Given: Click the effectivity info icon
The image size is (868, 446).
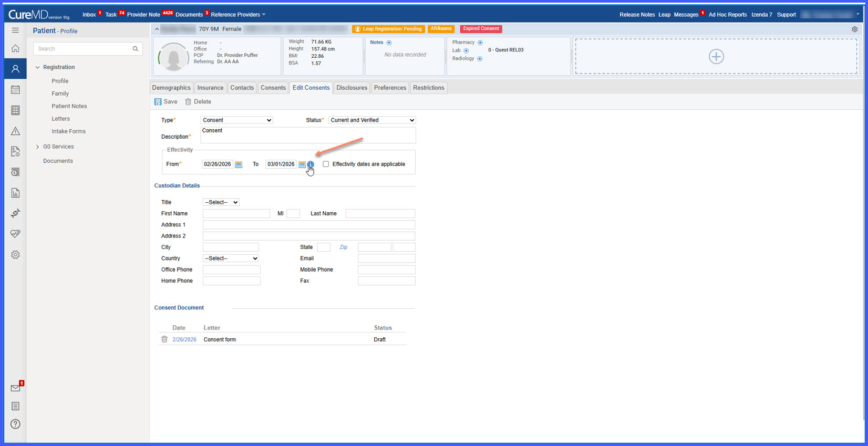Looking at the screenshot, I should (x=311, y=164).
